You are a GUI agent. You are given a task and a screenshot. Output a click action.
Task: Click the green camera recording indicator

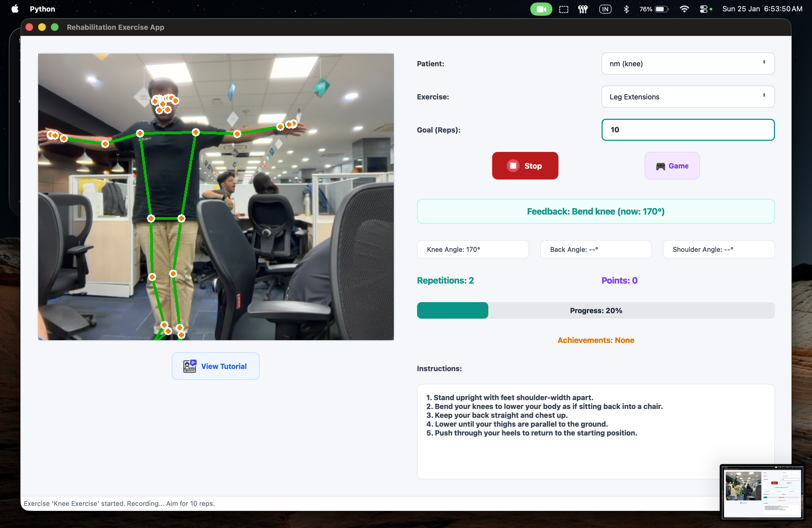541,9
